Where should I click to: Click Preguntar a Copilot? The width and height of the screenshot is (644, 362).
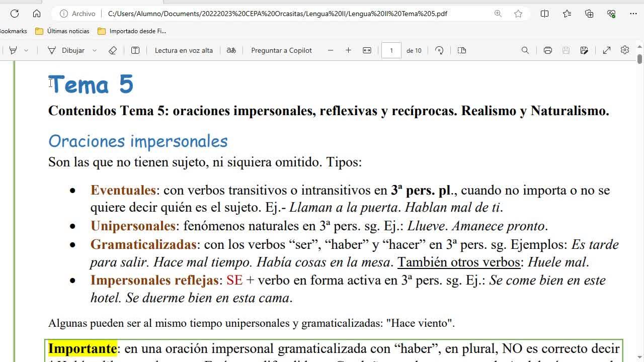coord(281,50)
